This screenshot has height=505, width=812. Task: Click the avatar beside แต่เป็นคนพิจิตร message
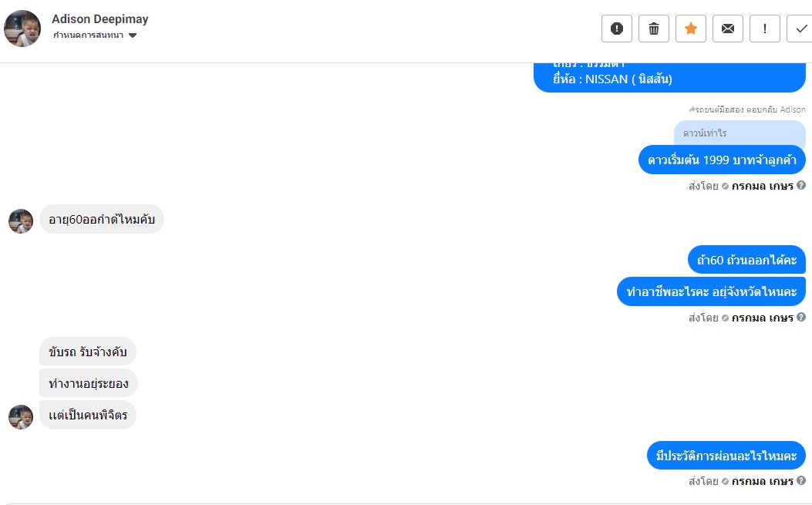click(x=21, y=417)
